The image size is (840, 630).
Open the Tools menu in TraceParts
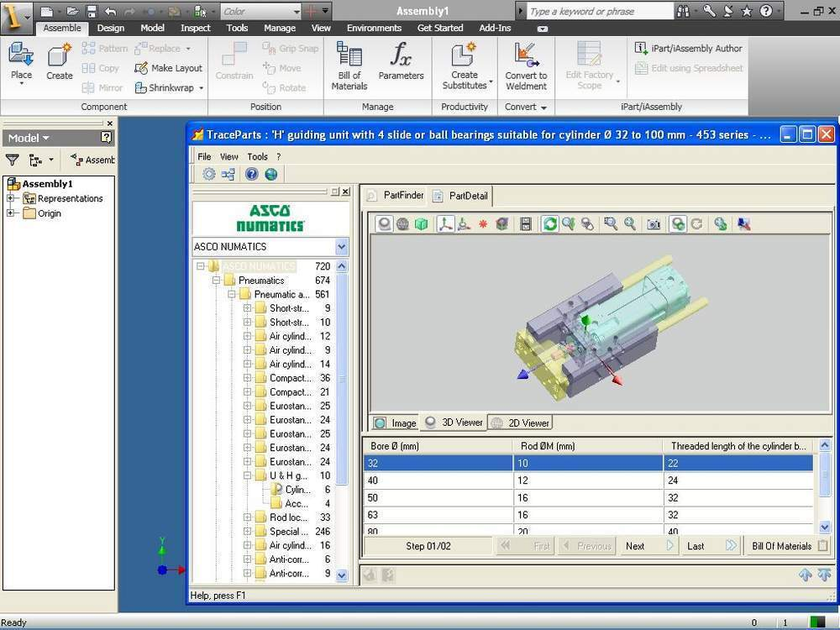point(258,156)
